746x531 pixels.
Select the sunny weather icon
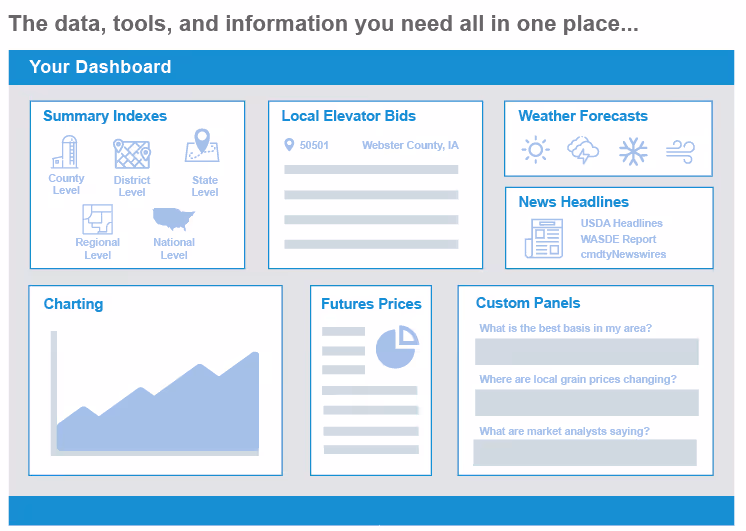[535, 150]
